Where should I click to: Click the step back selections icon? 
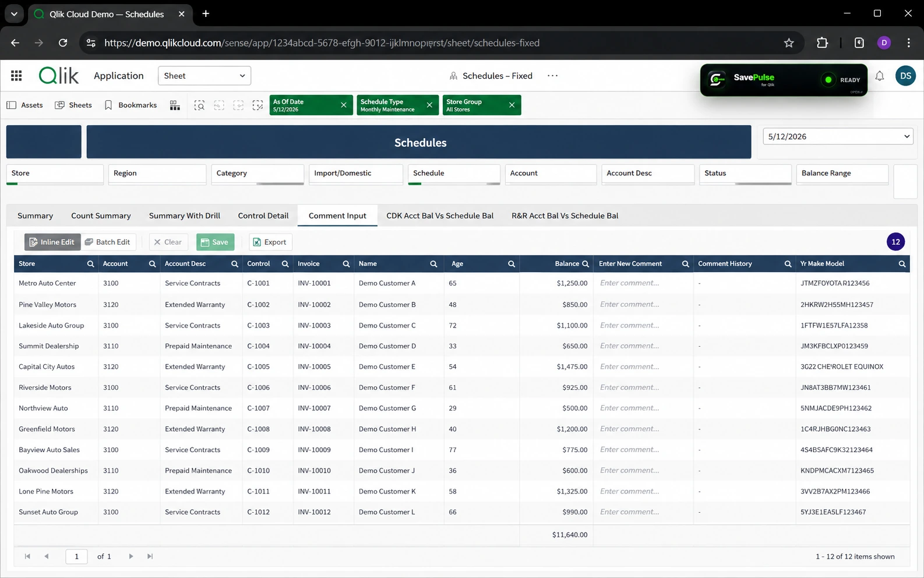click(x=219, y=105)
